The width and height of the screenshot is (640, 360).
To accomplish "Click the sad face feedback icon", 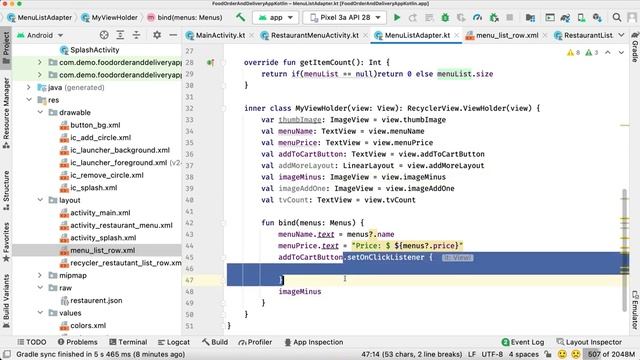I will 576,354.
